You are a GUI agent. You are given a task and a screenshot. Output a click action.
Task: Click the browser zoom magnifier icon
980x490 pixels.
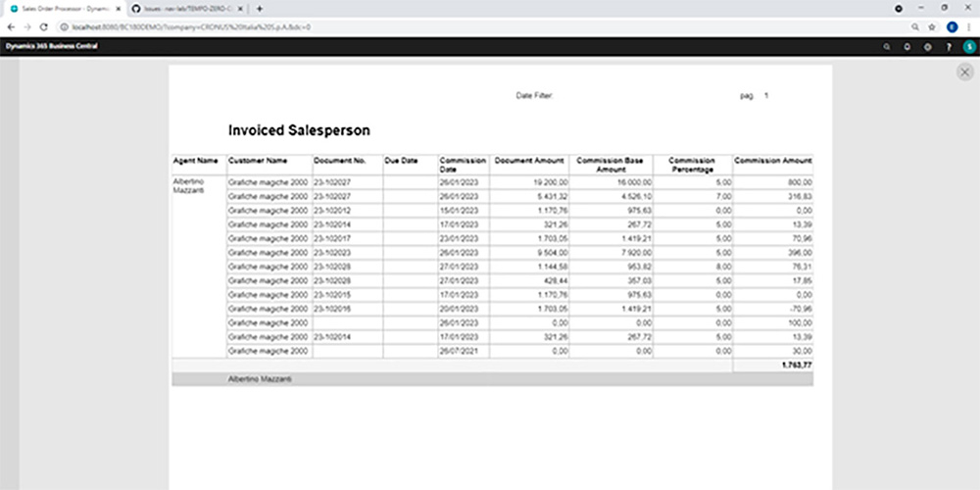pyautogui.click(x=915, y=26)
